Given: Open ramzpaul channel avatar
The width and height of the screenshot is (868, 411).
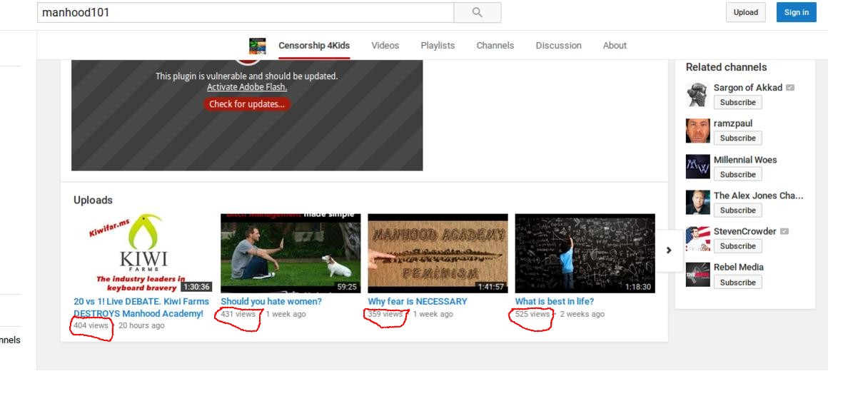Looking at the screenshot, I should point(697,131).
